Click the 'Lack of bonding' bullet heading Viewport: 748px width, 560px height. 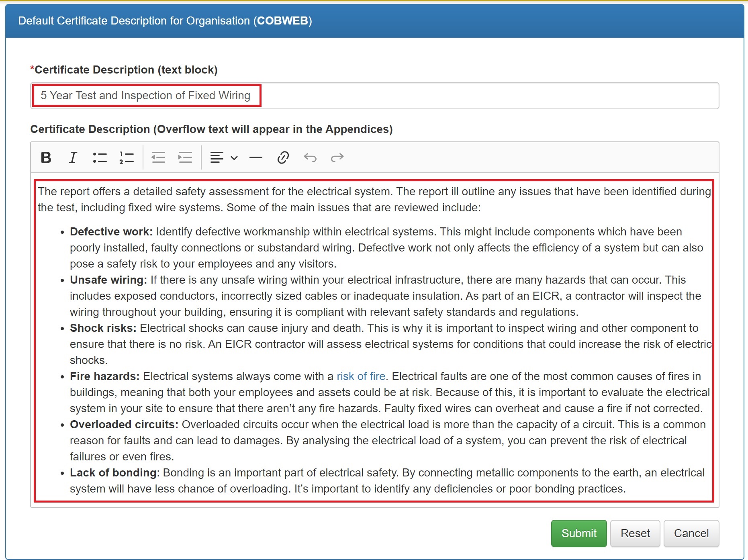113,473
